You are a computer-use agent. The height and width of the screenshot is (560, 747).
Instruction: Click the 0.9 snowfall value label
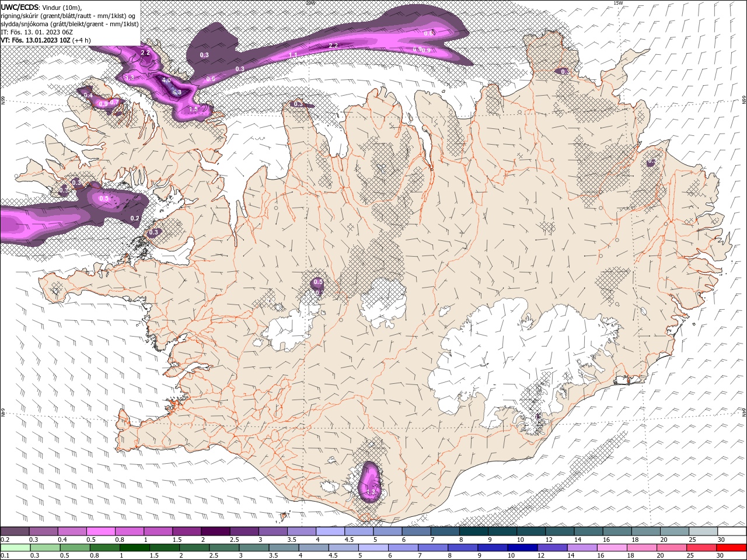[x=103, y=104]
